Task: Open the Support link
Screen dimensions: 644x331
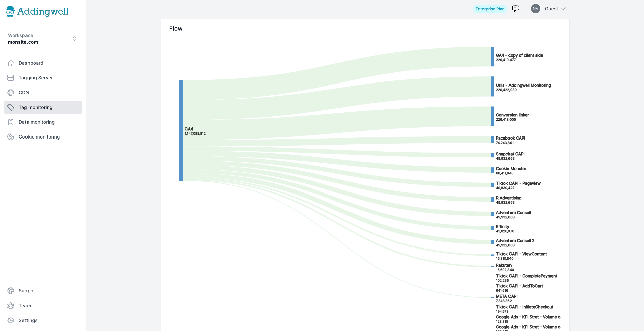Action: pos(43,291)
